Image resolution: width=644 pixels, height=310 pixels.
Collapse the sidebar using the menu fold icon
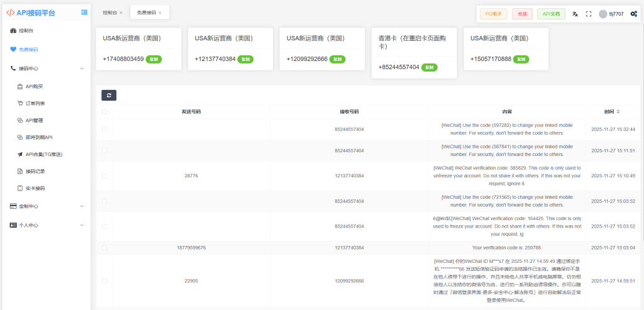coord(84,13)
